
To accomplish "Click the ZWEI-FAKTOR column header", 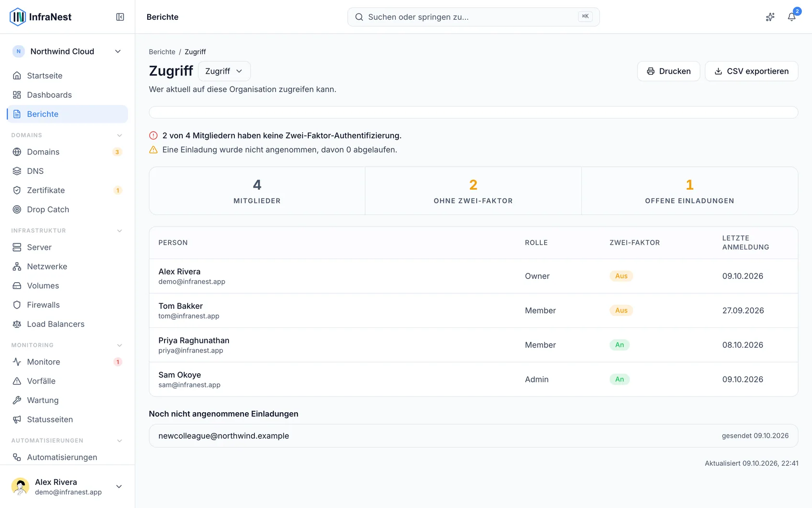I will [x=634, y=243].
